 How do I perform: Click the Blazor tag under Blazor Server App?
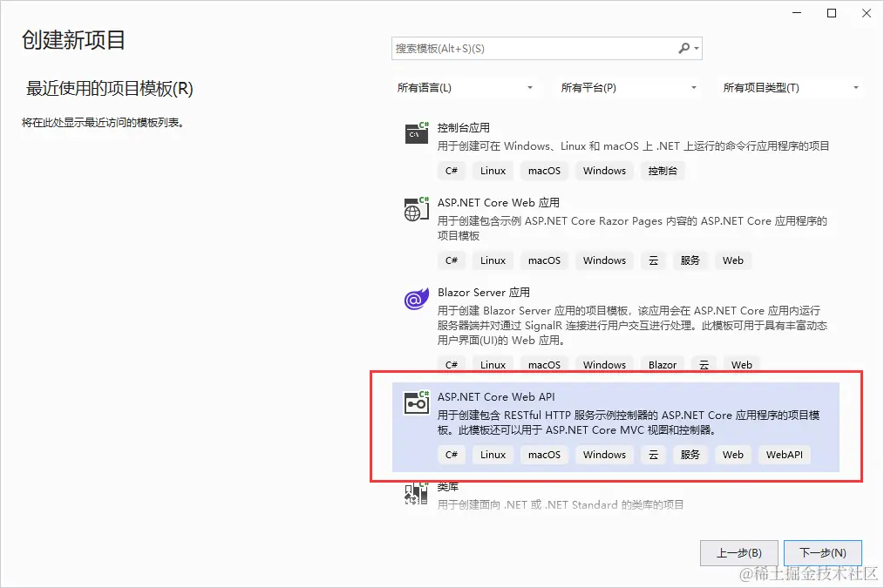pos(663,365)
